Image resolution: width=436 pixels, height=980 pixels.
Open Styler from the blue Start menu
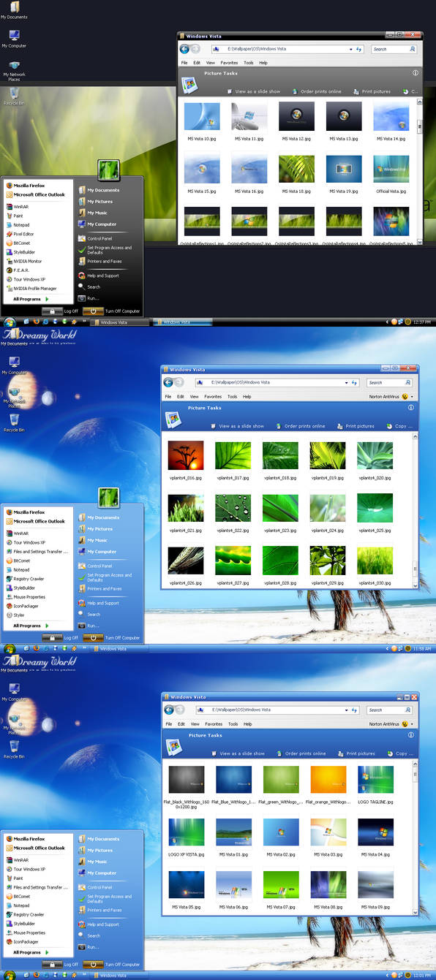(x=15, y=615)
